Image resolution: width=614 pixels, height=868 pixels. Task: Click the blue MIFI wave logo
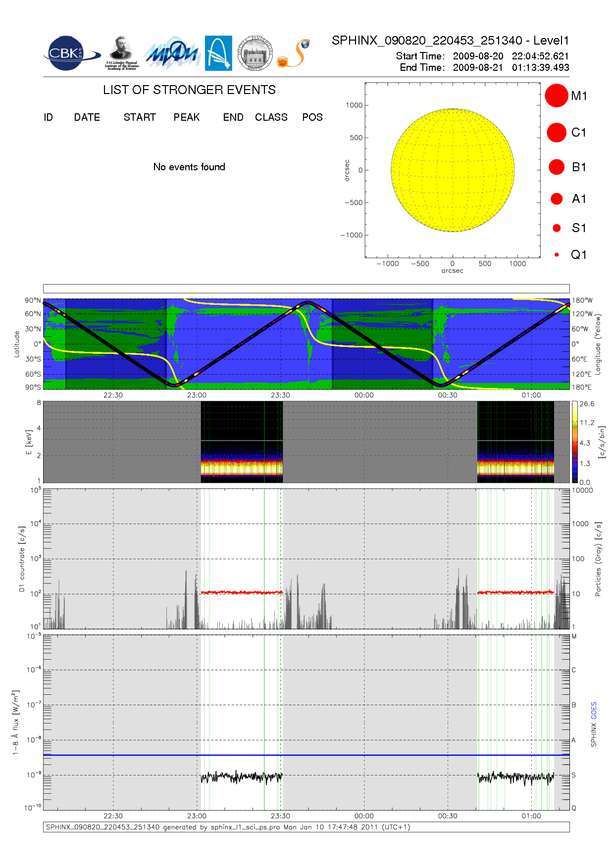172,53
